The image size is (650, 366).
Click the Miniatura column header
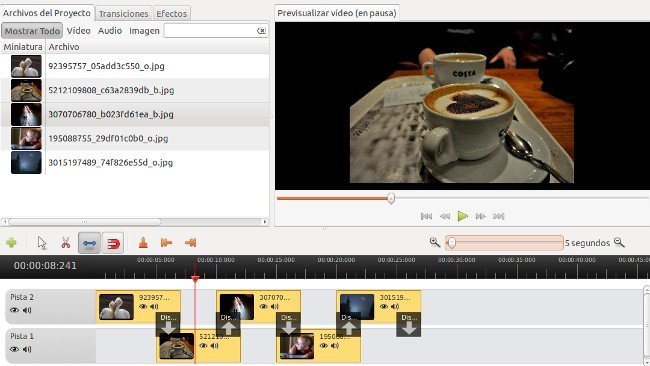tap(23, 47)
